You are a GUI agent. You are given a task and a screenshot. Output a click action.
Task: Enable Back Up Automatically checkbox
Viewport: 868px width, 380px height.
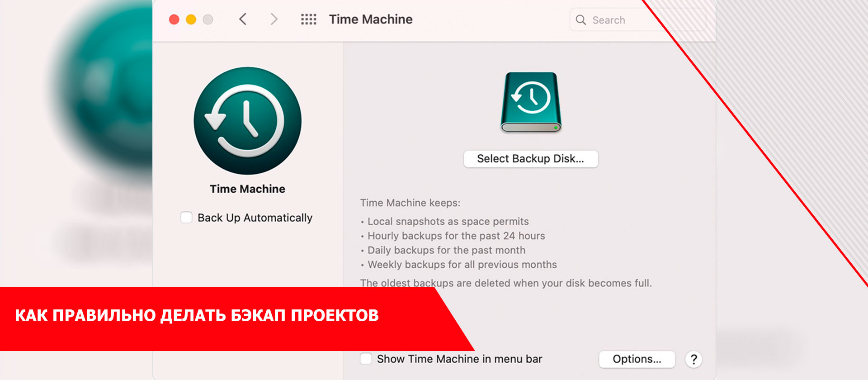coord(186,218)
